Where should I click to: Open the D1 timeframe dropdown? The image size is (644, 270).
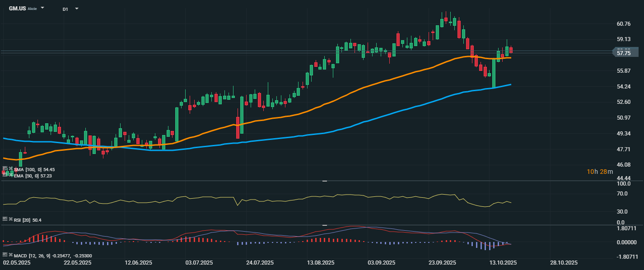[76, 9]
